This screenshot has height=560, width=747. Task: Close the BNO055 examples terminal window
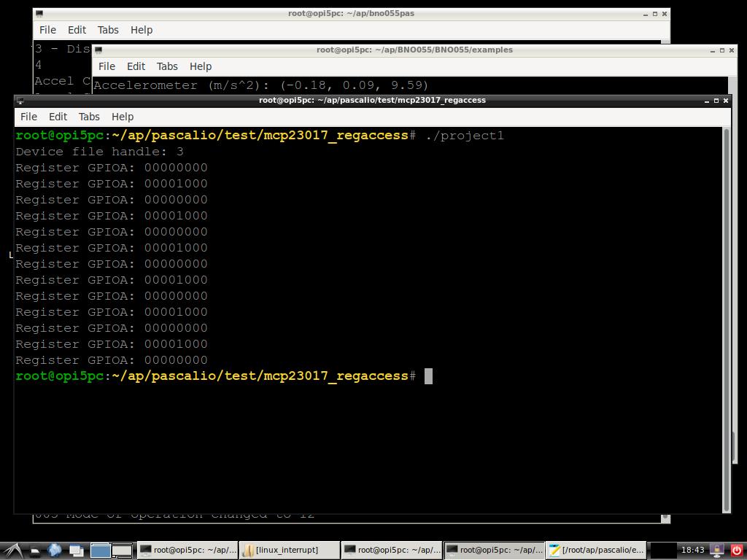pos(732,50)
